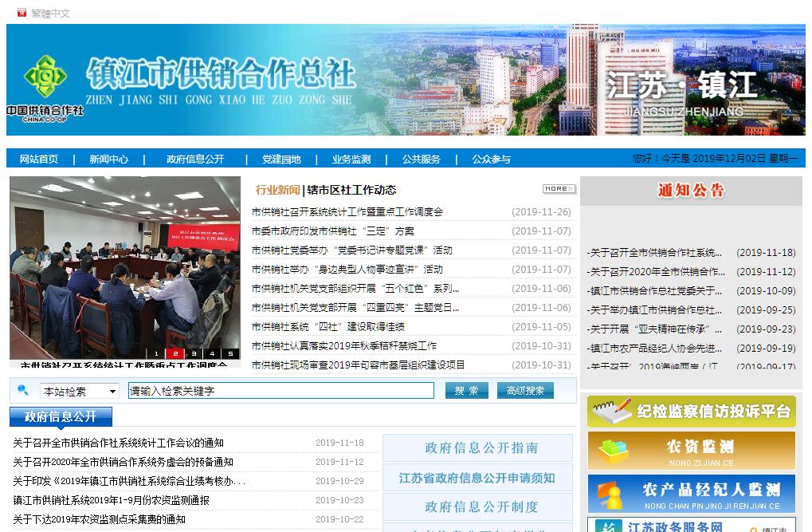Select the 行业新闻 tab
Image resolution: width=812 pixels, height=532 pixels.
point(277,190)
